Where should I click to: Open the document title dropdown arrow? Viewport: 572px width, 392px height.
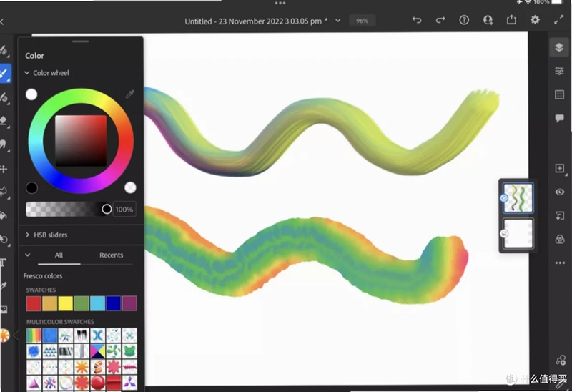pos(337,21)
